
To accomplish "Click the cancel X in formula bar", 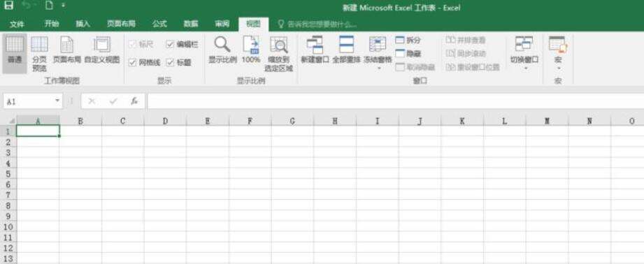I will click(x=92, y=101).
